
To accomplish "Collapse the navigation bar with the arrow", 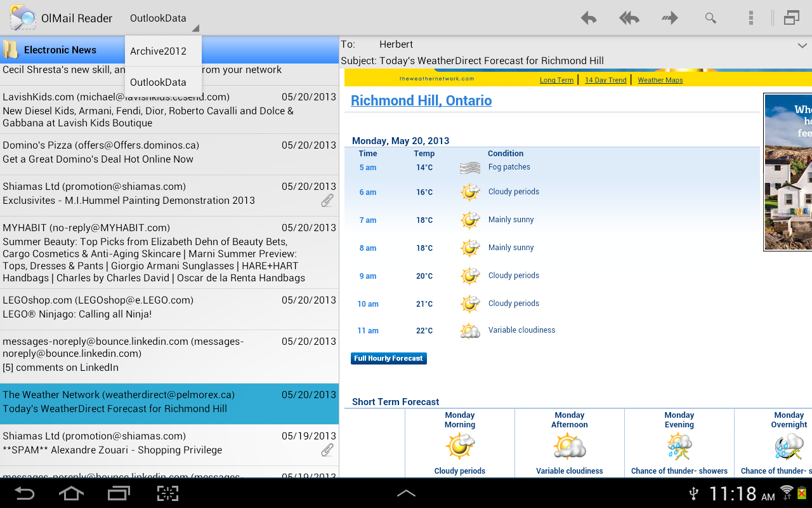I will (406, 492).
